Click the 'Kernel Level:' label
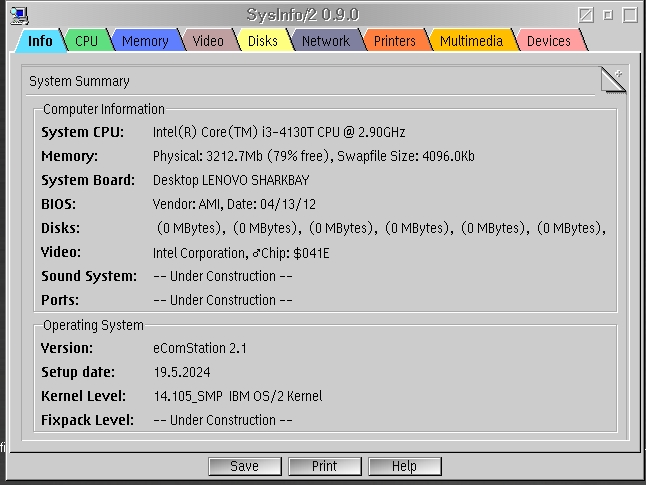Viewport: 646px width, 485px height. [x=83, y=396]
